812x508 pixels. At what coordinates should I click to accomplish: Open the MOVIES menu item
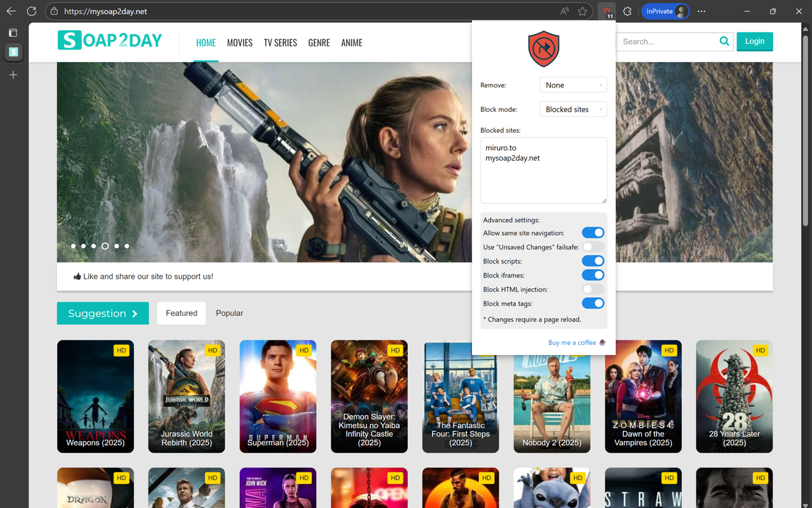click(x=240, y=43)
